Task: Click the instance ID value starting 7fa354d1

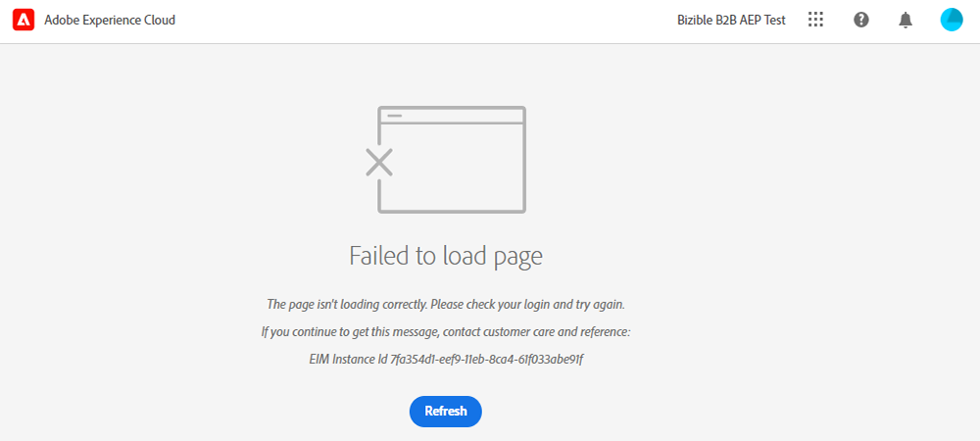Action: click(x=488, y=360)
